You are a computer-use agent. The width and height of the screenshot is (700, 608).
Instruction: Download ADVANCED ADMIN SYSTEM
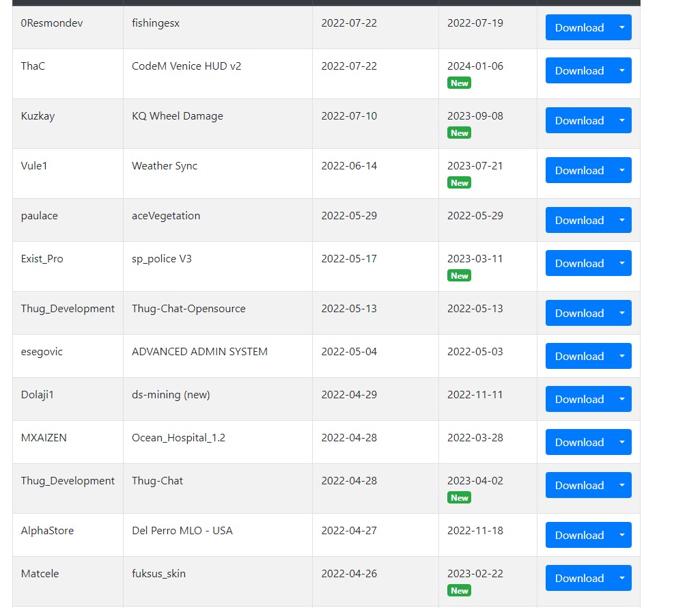[579, 356]
